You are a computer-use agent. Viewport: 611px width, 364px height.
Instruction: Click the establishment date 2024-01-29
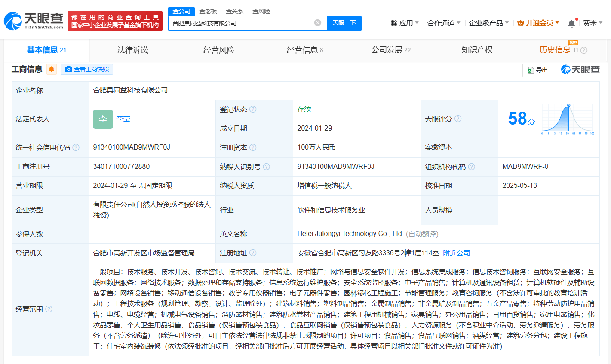(315, 128)
